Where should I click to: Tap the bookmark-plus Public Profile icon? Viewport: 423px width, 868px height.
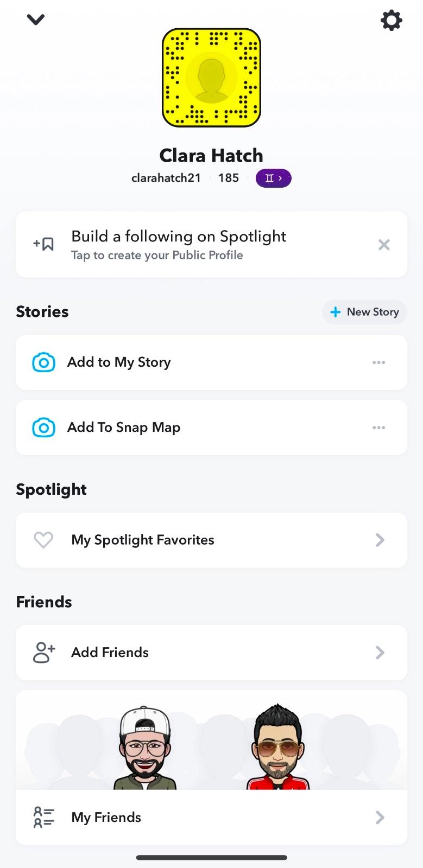44,244
